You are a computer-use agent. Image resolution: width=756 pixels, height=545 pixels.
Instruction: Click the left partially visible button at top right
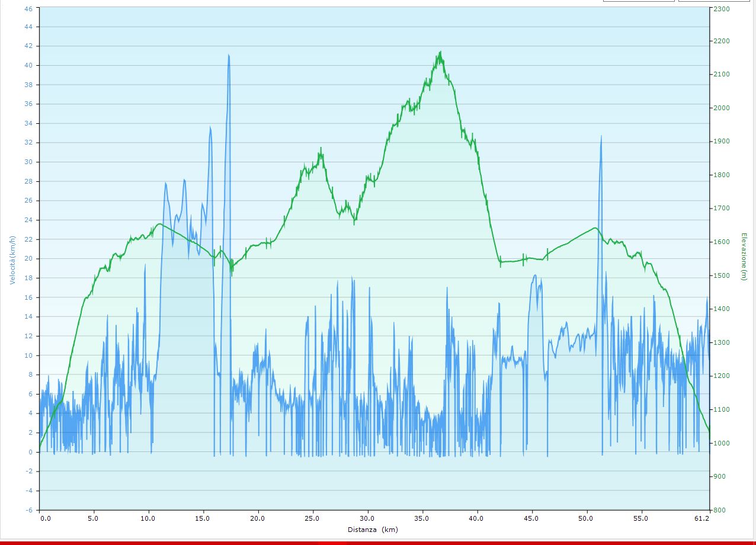[639, 1]
